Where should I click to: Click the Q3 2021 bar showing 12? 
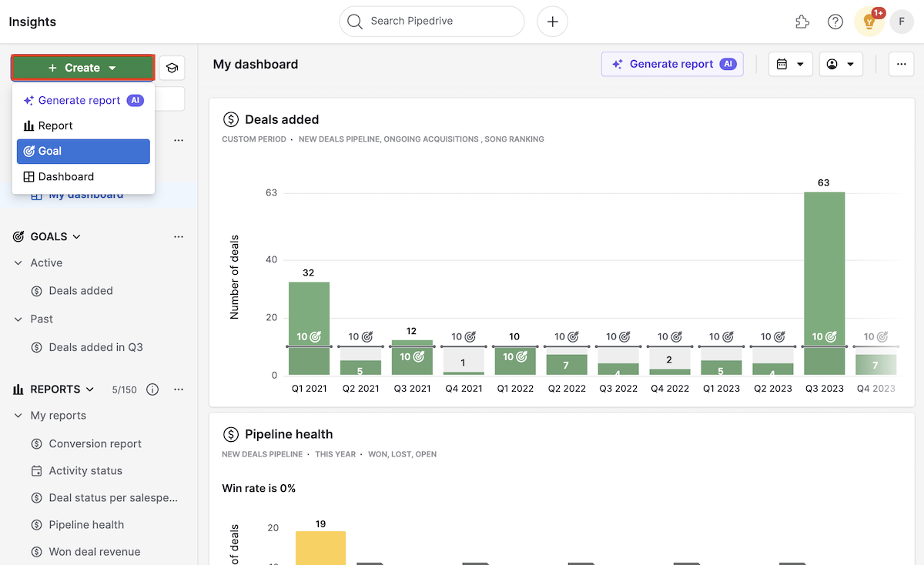pyautogui.click(x=412, y=358)
